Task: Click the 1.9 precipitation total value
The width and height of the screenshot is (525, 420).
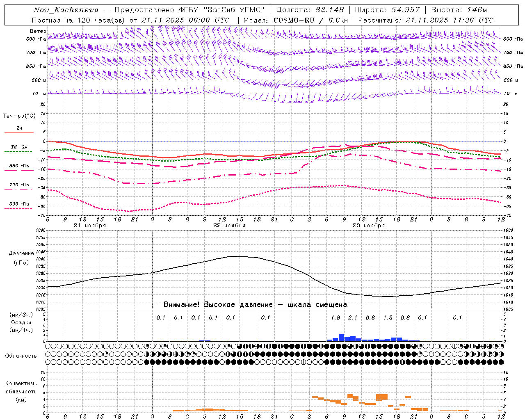Action: pyautogui.click(x=336, y=317)
